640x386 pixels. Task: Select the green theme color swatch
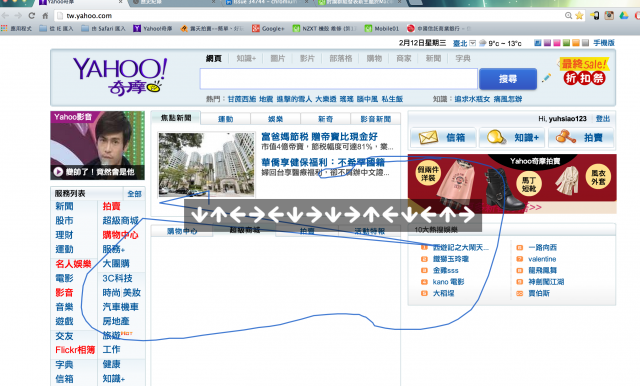(567, 43)
